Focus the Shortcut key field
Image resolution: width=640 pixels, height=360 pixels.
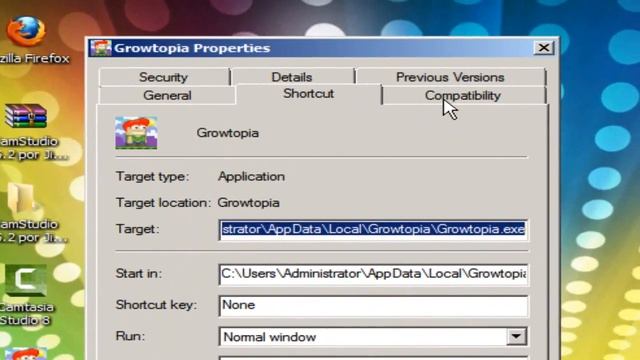tap(373, 305)
